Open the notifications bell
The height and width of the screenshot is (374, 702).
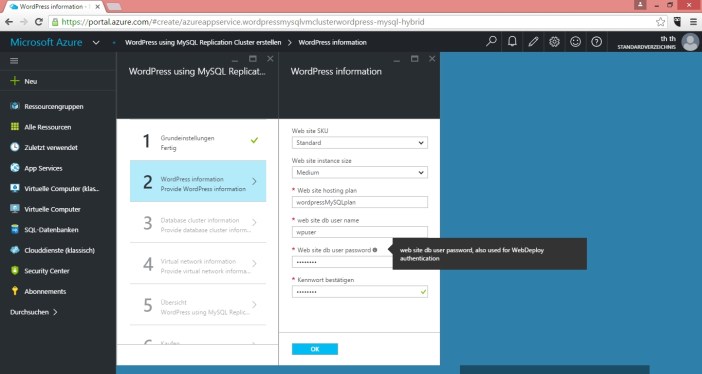click(x=512, y=42)
